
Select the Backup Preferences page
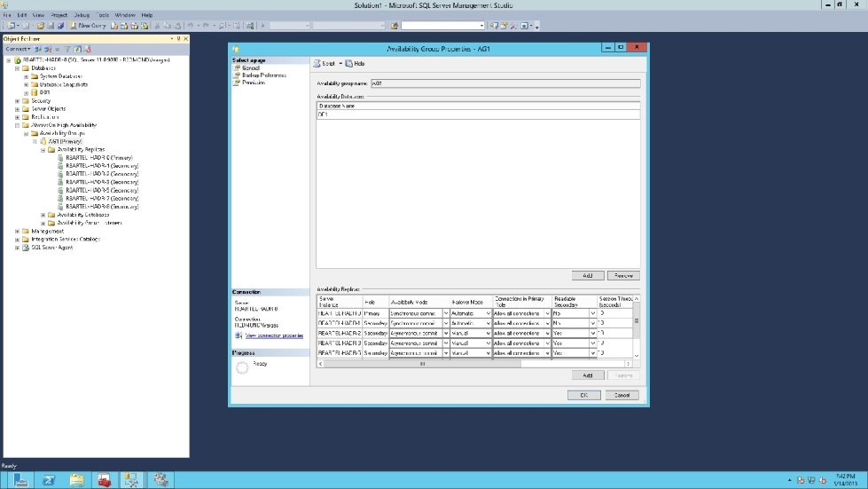(x=260, y=75)
